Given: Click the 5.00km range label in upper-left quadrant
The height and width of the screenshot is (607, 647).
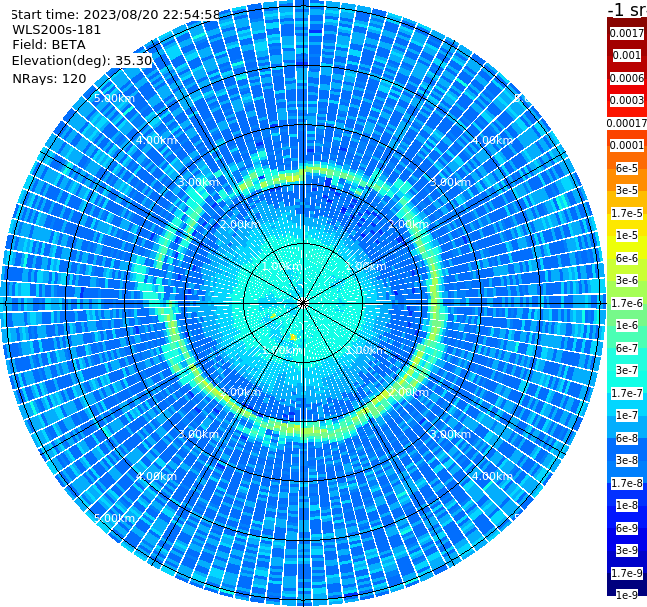Looking at the screenshot, I should coord(114,99).
